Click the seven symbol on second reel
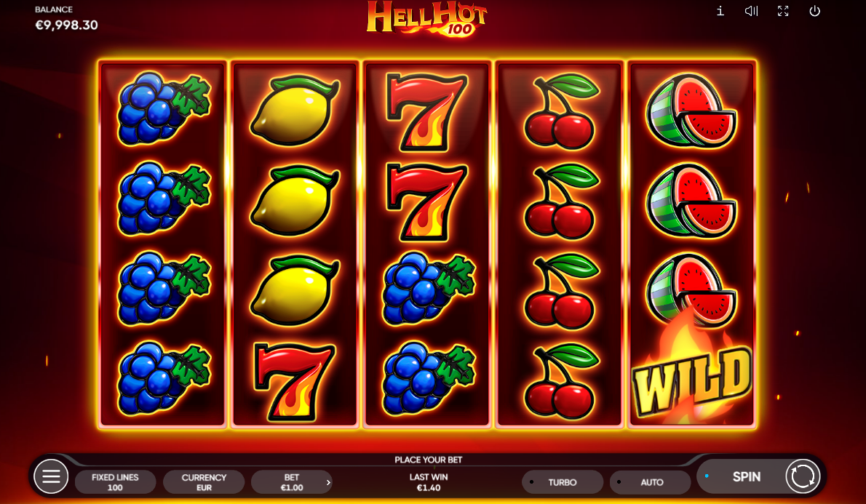866x504 pixels. coord(295,381)
